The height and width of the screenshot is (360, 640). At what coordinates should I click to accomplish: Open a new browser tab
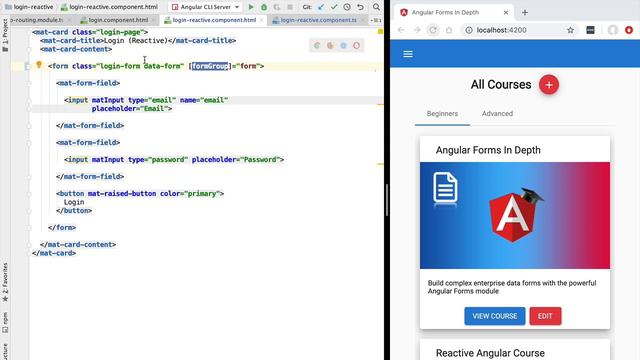click(x=525, y=13)
